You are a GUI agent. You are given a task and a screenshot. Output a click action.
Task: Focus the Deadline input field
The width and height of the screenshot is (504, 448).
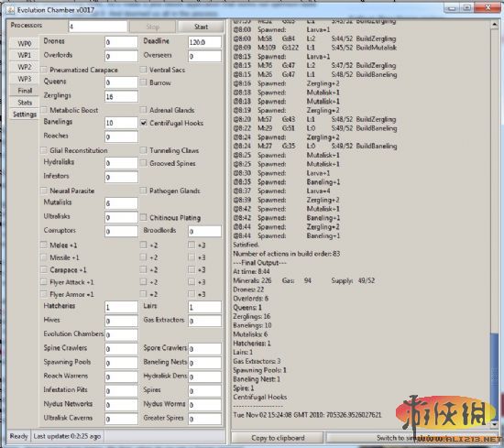coord(204,42)
